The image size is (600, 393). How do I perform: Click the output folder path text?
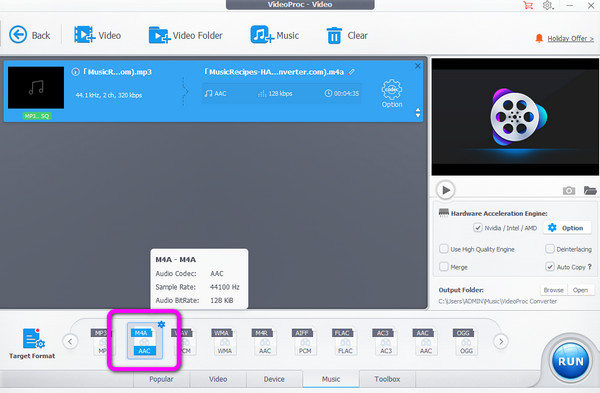497,302
